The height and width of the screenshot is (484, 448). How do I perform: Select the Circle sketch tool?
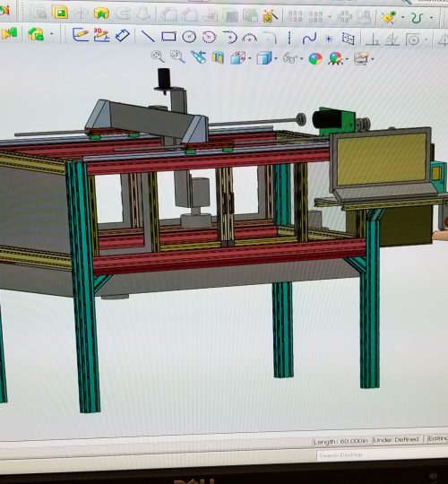(189, 37)
